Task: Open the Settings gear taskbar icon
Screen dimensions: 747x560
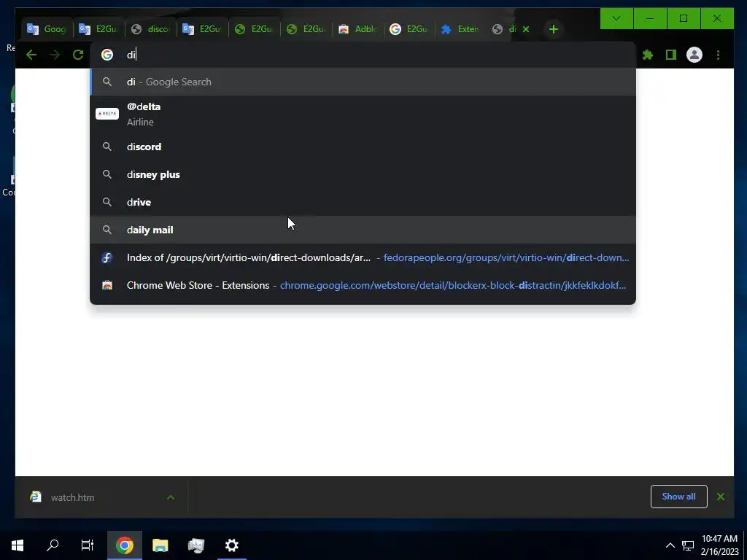Action: 232,545
